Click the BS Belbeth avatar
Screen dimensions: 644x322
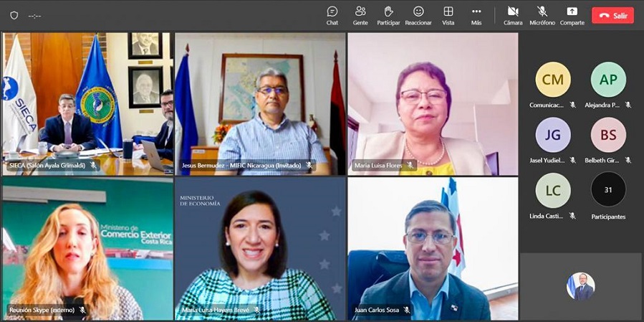click(608, 135)
